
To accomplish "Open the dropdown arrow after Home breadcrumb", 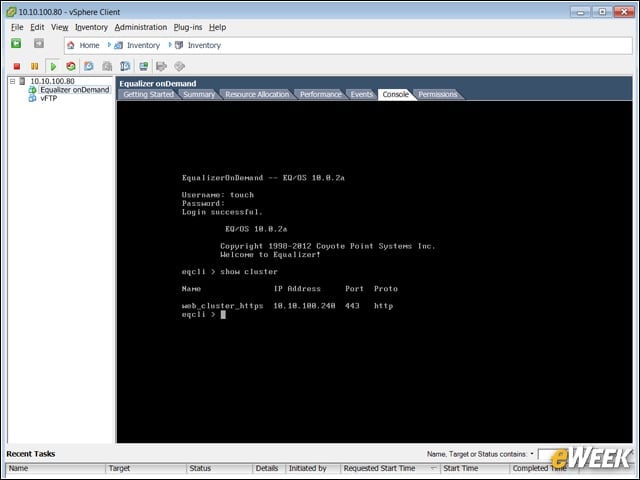I will coord(109,45).
